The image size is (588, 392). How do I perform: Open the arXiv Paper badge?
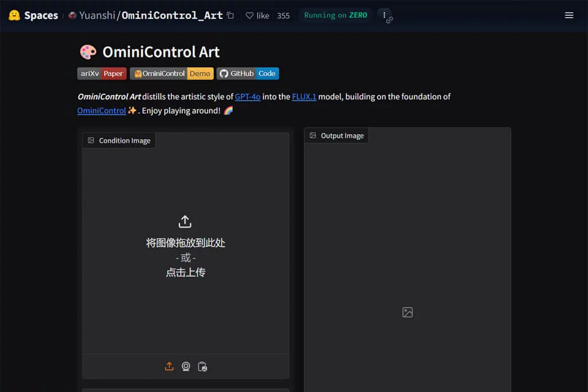click(102, 73)
